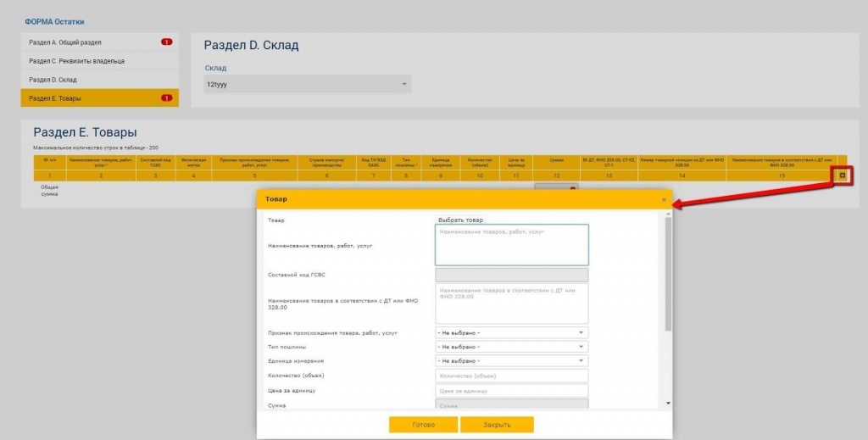Close the Товар dialog with X icon
The height and width of the screenshot is (440, 868).
tap(664, 199)
